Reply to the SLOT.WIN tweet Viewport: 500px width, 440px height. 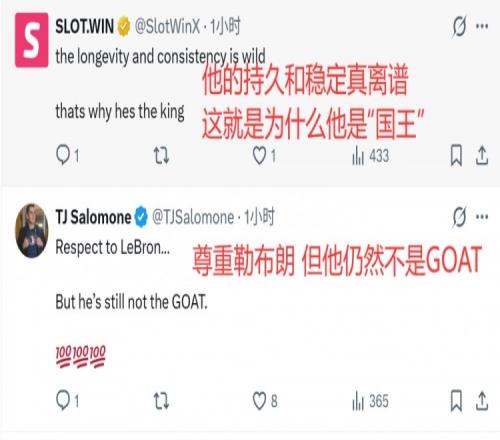(x=67, y=156)
